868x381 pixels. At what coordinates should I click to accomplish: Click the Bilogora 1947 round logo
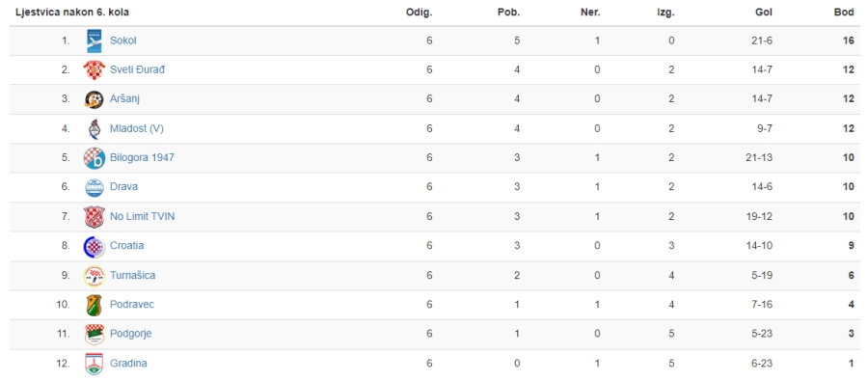click(95, 158)
